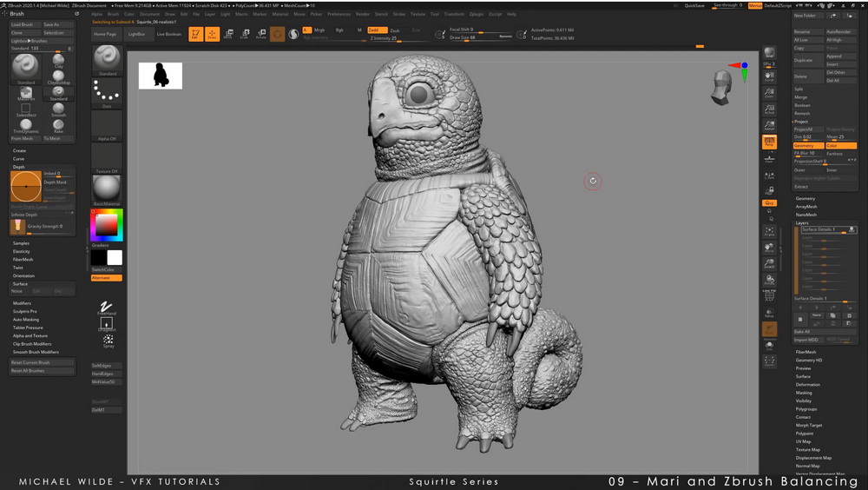Select the Smooth brush
Viewport: 868px width, 490px height.
click(58, 109)
